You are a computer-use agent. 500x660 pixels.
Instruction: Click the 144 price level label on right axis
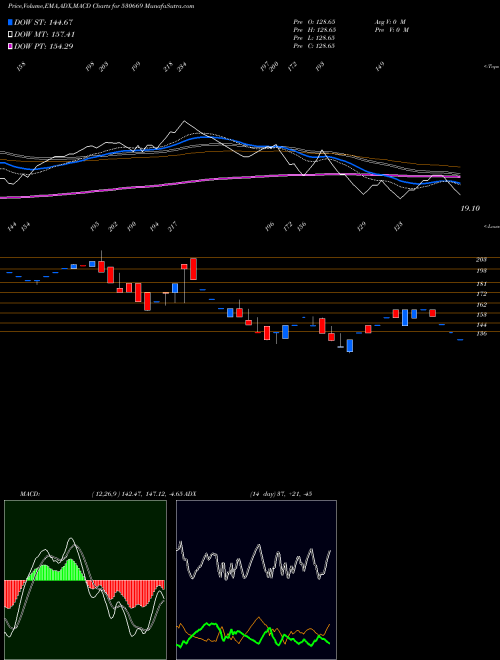481,325
